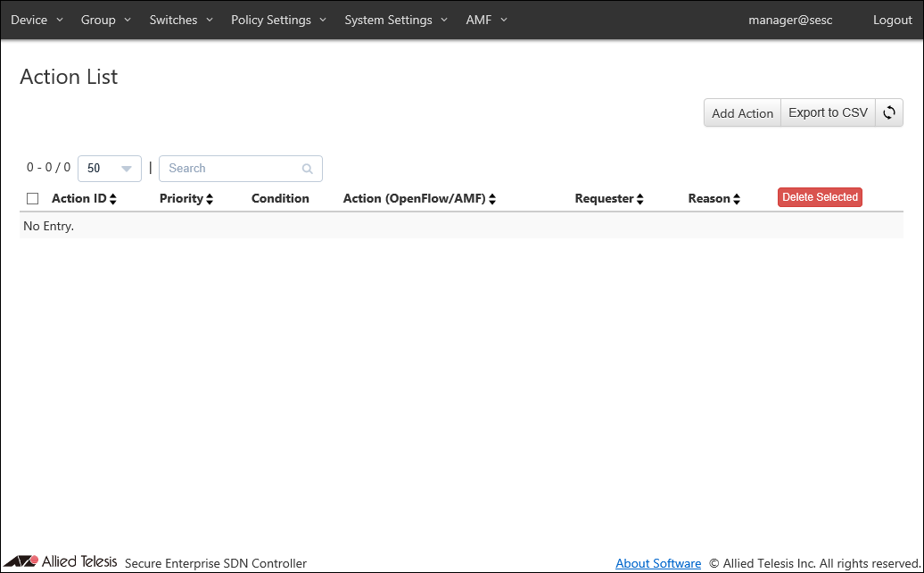Screen dimensions: 924x573
Task: Open the AMF menu in the navigation bar
Action: [486, 20]
